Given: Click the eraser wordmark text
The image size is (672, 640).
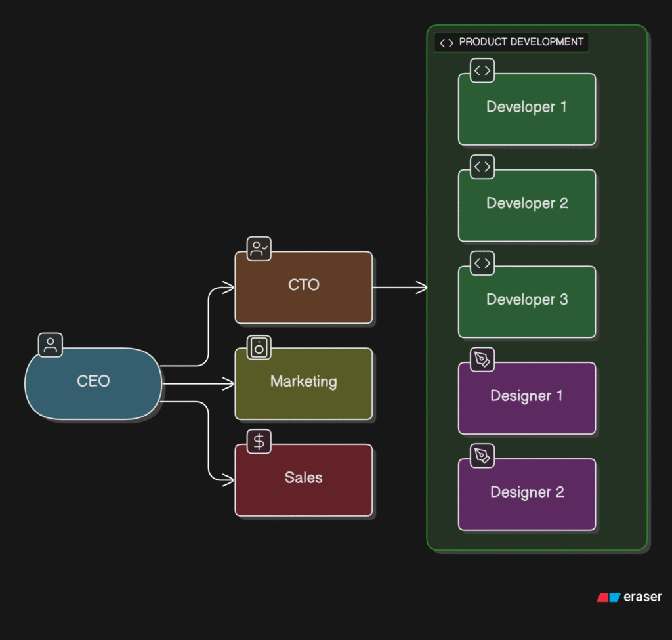Looking at the screenshot, I should coord(642,597).
